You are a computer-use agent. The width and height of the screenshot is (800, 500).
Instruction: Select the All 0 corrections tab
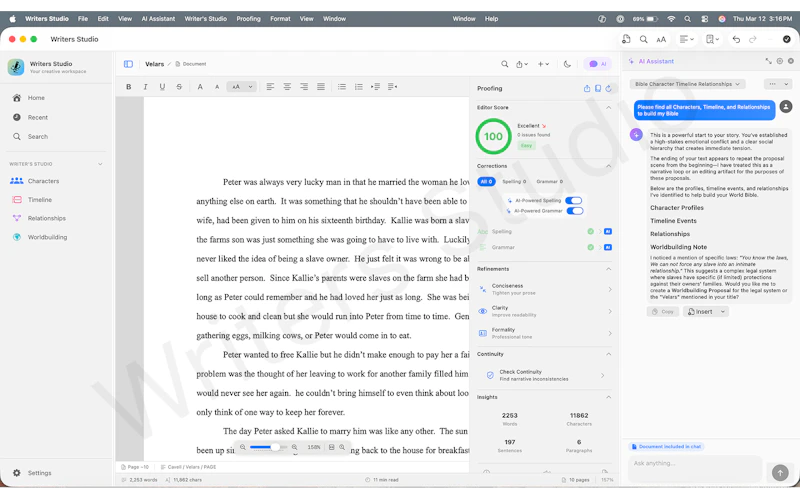click(x=486, y=182)
